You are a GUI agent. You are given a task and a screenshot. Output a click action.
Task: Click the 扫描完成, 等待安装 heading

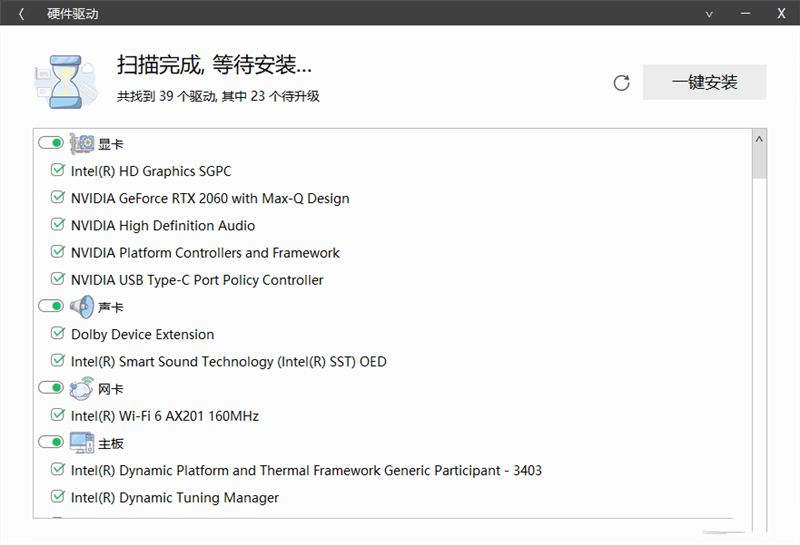tap(214, 65)
